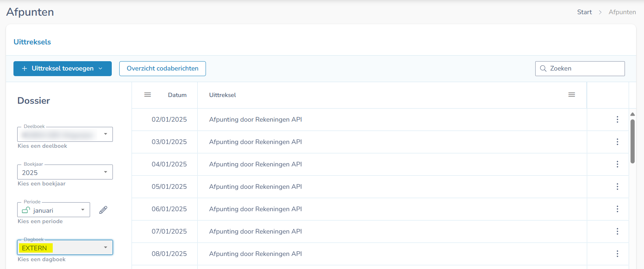This screenshot has height=269, width=644.
Task: Open the Uittreksel column menu icon
Action: coord(571,95)
